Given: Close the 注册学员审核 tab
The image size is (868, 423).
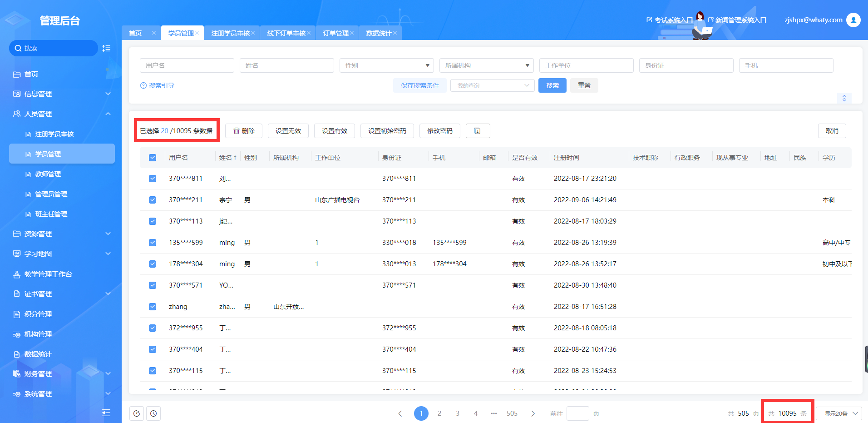Looking at the screenshot, I should pos(253,33).
